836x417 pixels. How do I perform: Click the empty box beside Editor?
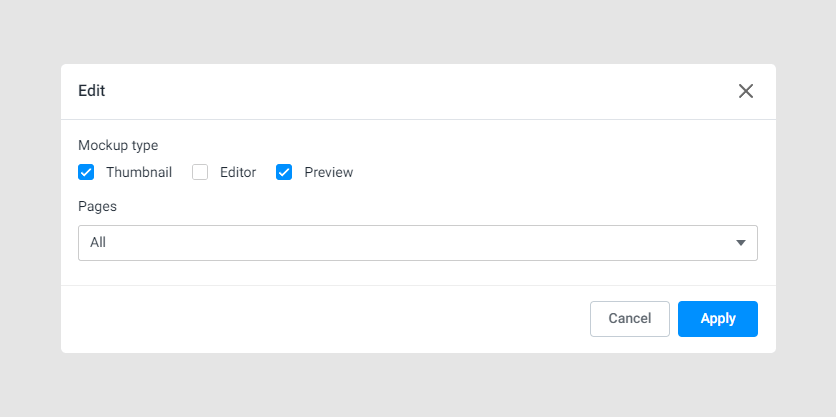pos(200,172)
